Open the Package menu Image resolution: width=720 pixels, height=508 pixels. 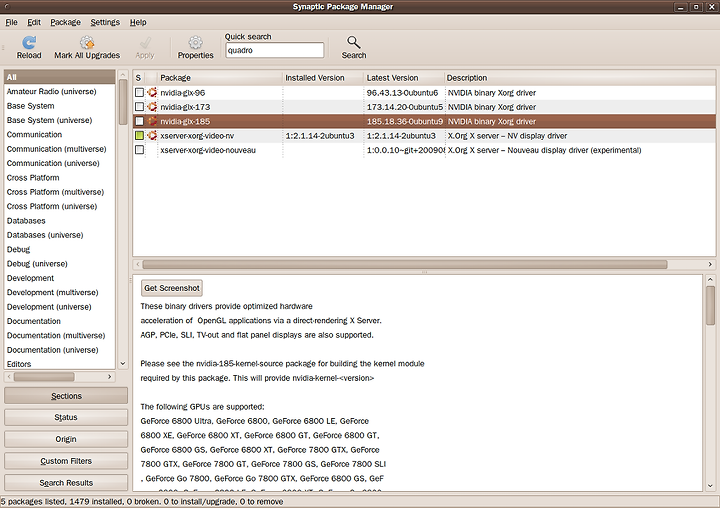65,22
